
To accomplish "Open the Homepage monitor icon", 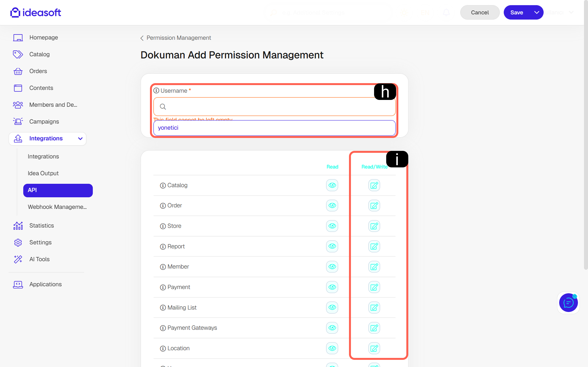I will coord(18,37).
